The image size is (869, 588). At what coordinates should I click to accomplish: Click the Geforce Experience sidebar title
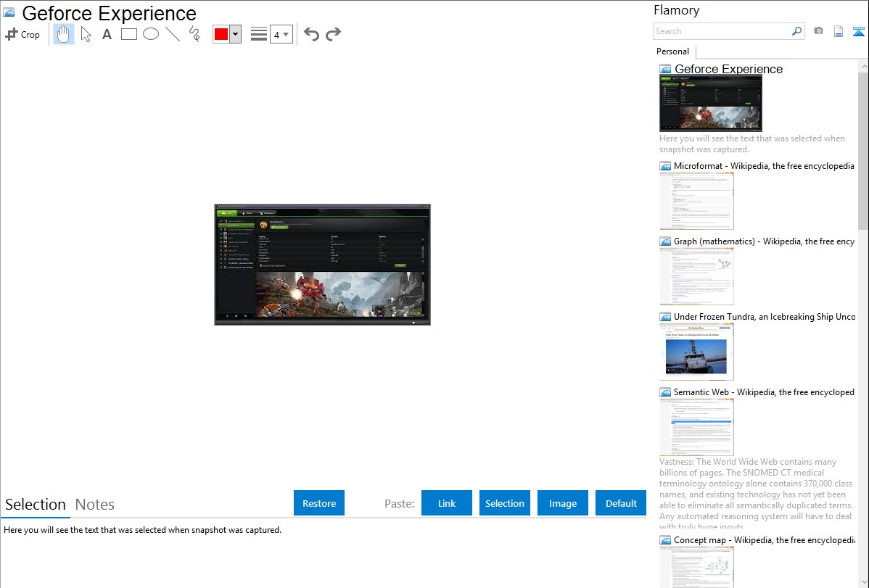[728, 70]
